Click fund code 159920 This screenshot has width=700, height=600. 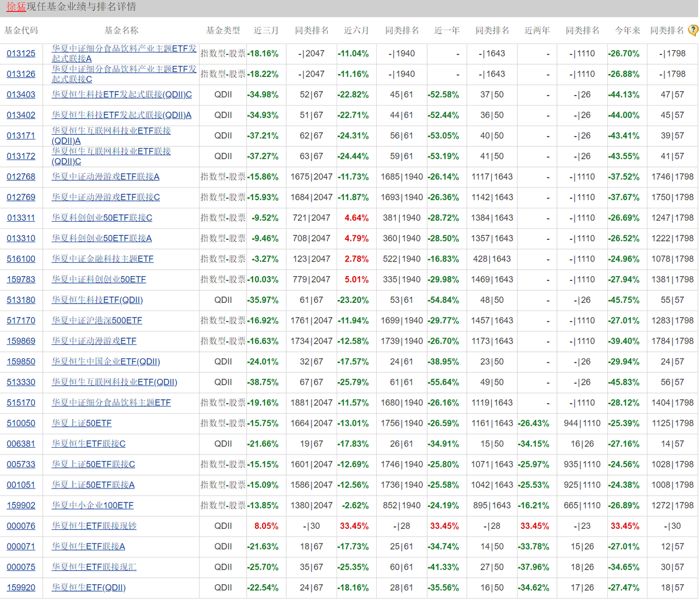[21, 588]
